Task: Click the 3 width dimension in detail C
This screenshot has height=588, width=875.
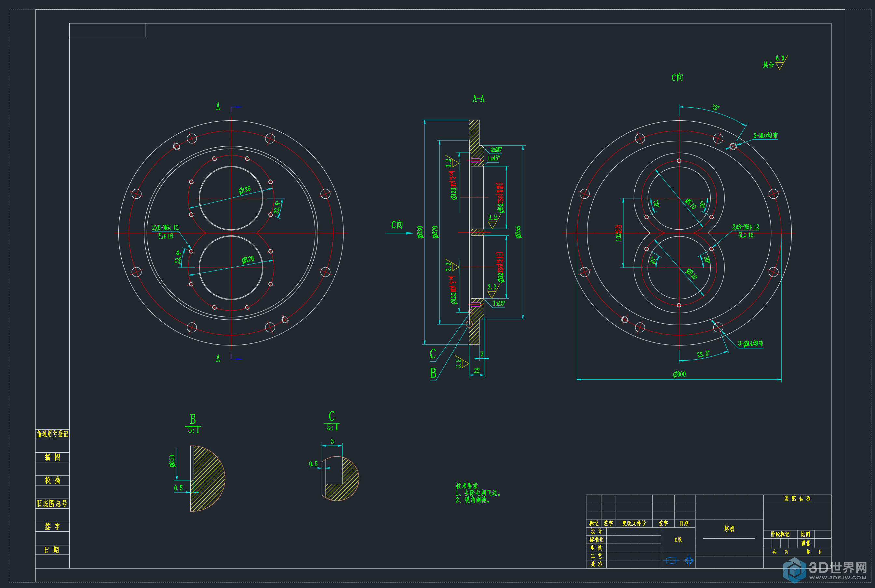Action: [x=332, y=441]
